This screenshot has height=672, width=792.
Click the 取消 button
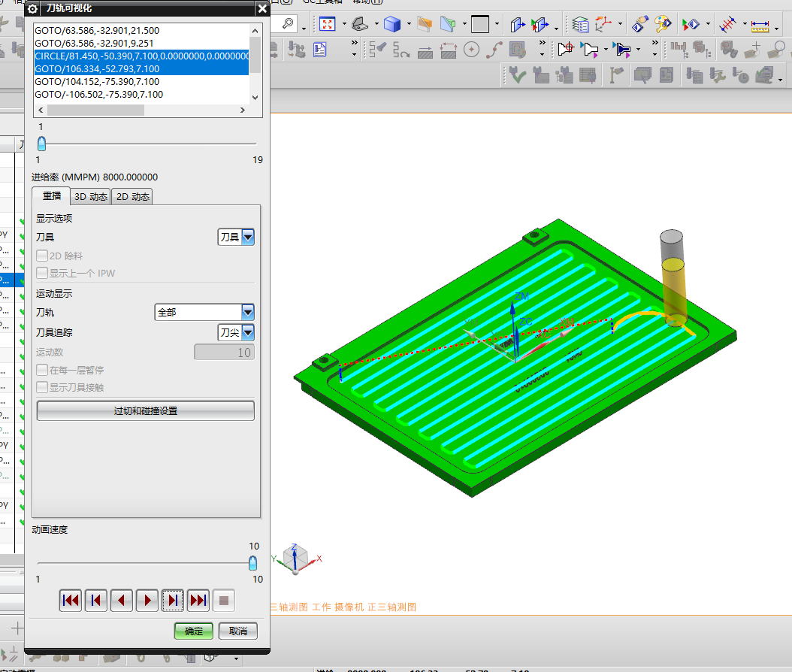(238, 631)
